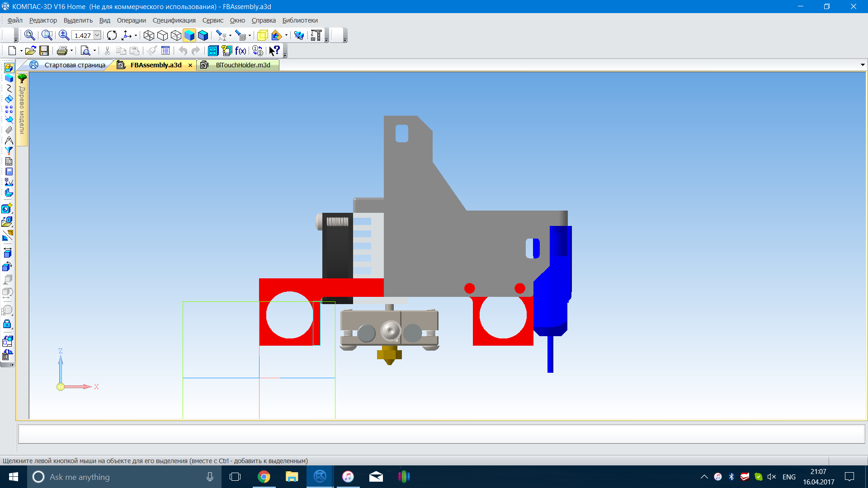Click the context help cursor icon

274,51
